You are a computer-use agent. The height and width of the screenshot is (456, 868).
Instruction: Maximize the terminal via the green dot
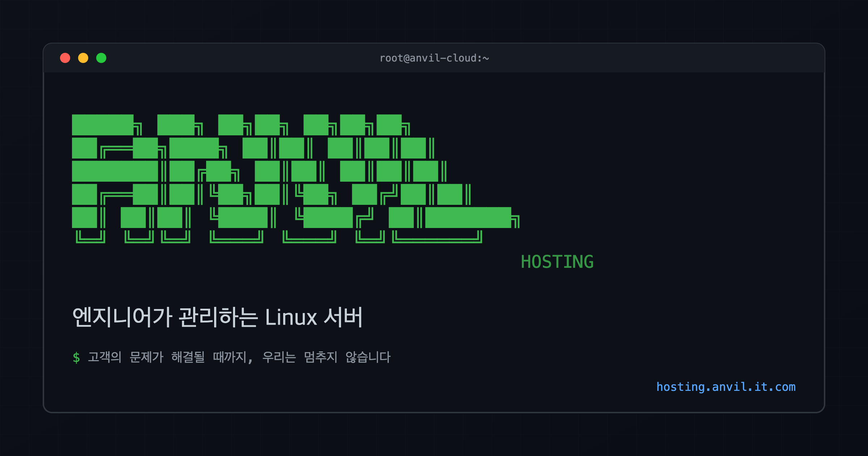(101, 58)
